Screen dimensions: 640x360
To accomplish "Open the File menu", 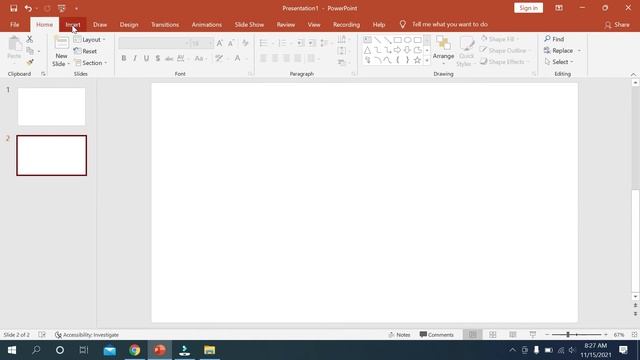I will tap(14, 24).
